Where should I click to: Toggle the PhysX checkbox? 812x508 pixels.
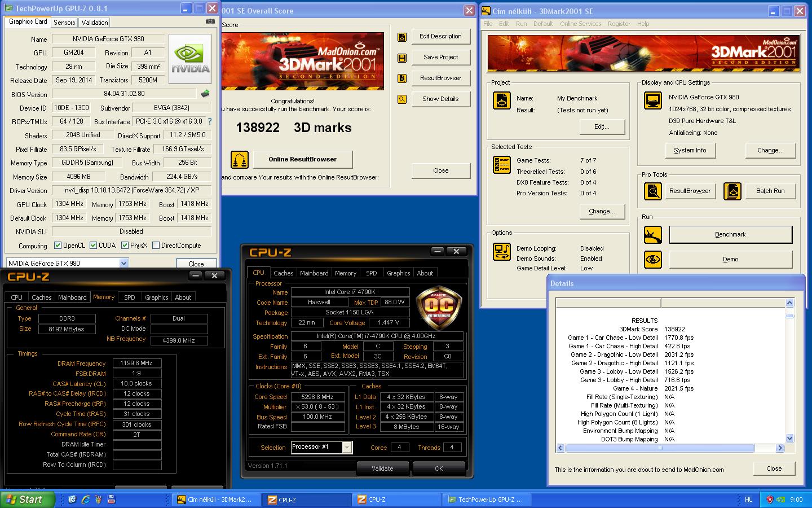[x=125, y=246]
